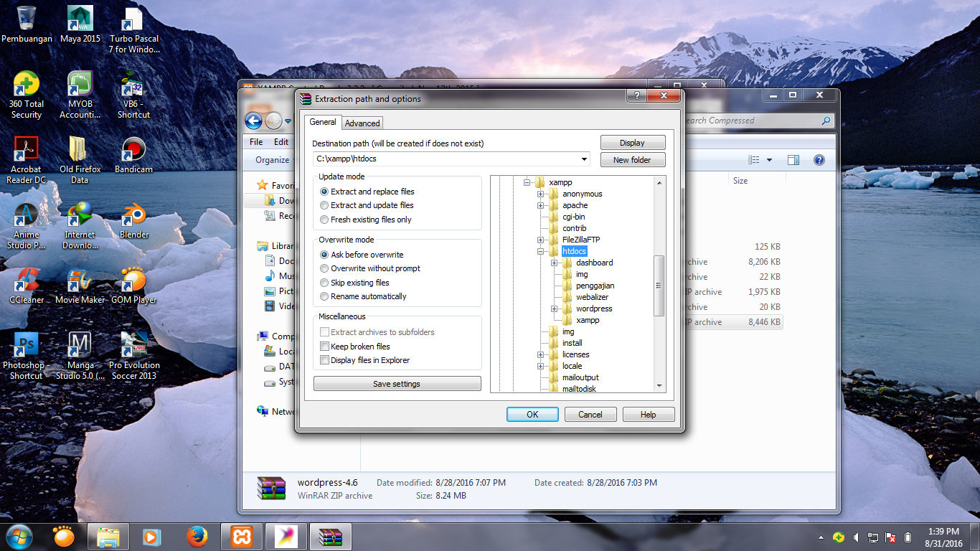The height and width of the screenshot is (551, 980).
Task: Choose Overwrite without prompt
Action: click(x=370, y=268)
